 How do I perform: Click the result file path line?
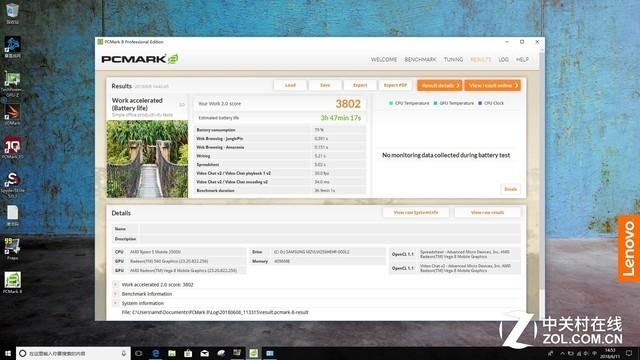[x=215, y=312]
